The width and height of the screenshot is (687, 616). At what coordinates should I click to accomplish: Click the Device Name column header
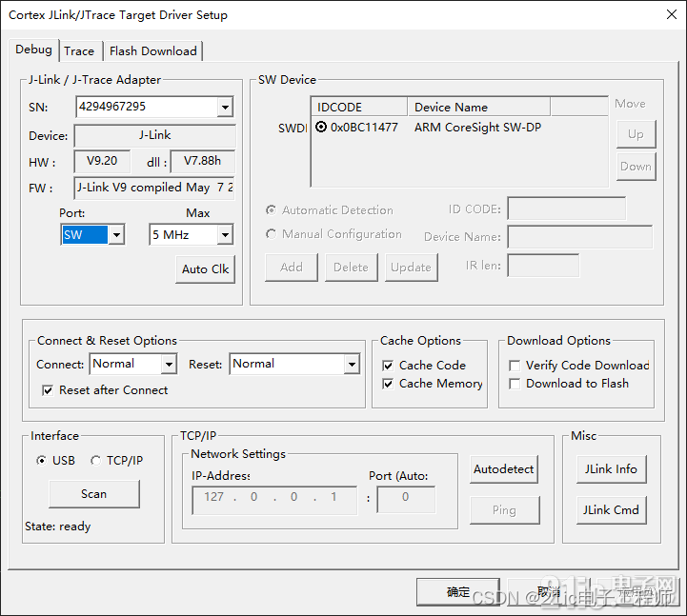point(478,107)
